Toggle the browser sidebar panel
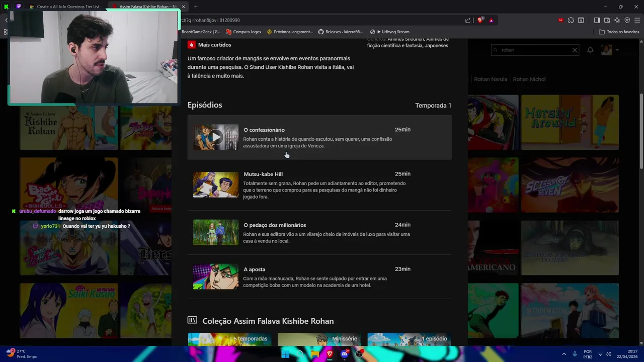The image size is (644, 362). pos(597,20)
